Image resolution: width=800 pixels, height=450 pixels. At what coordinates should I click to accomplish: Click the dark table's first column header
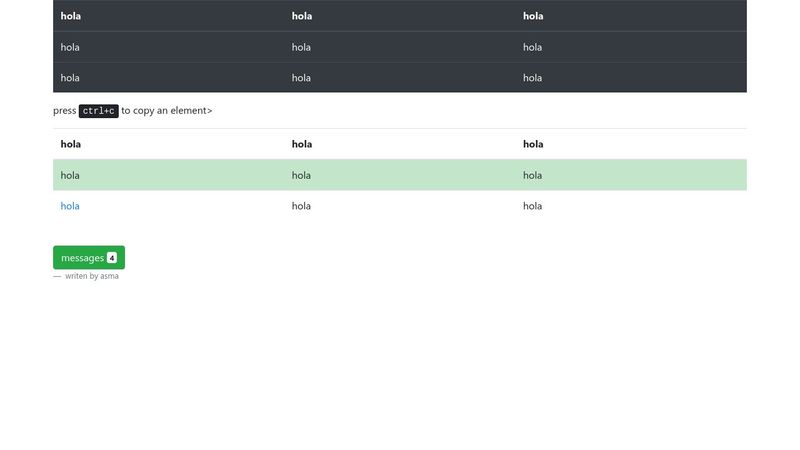click(70, 16)
